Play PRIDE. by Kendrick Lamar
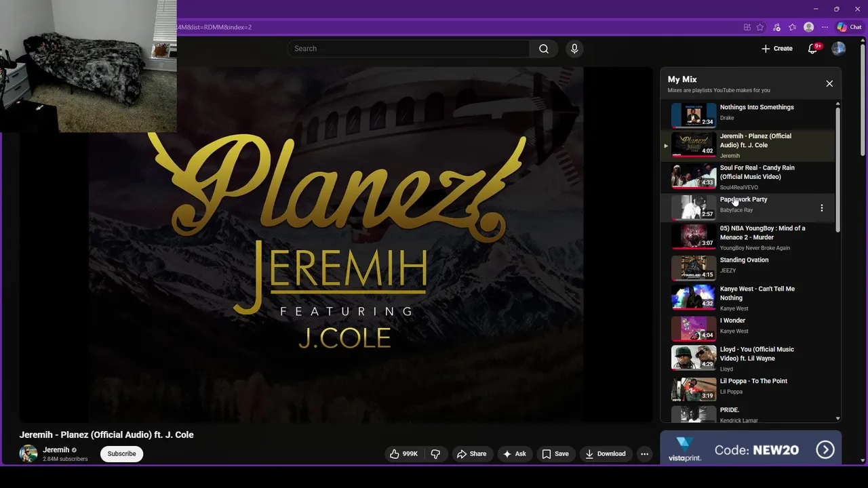 tap(749, 413)
